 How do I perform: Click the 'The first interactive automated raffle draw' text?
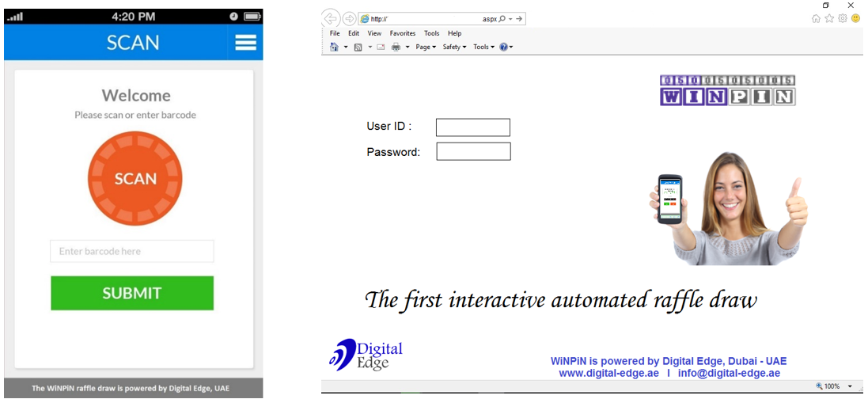561,300
